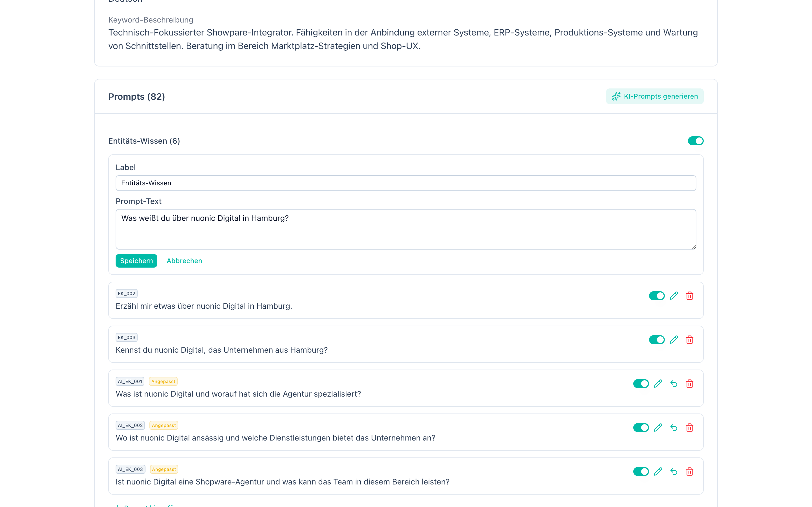Delete the EK_002 prompt
812x507 pixels.
690,296
